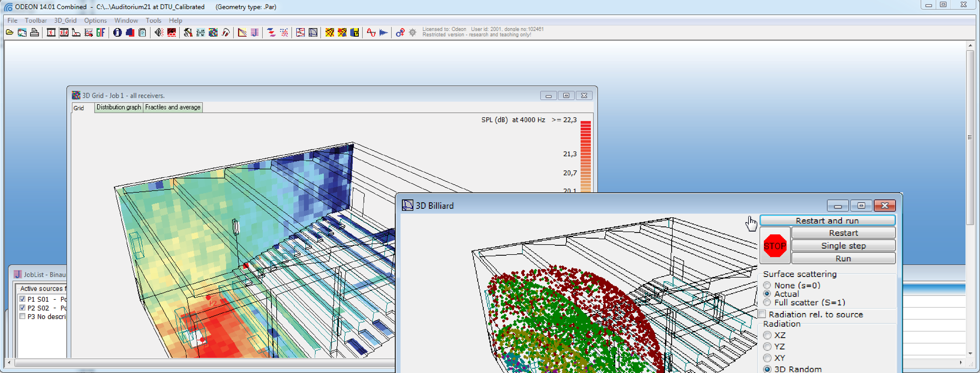Open the double-frame runner toolbar icon
The image size is (980, 373).
click(x=64, y=33)
